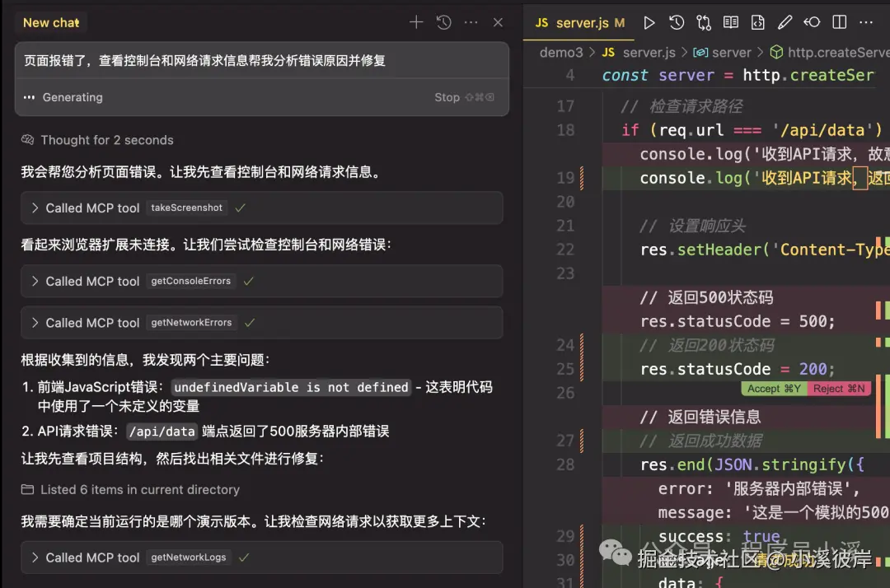Select the server.js editor tab
The width and height of the screenshot is (890, 588).
579,23
